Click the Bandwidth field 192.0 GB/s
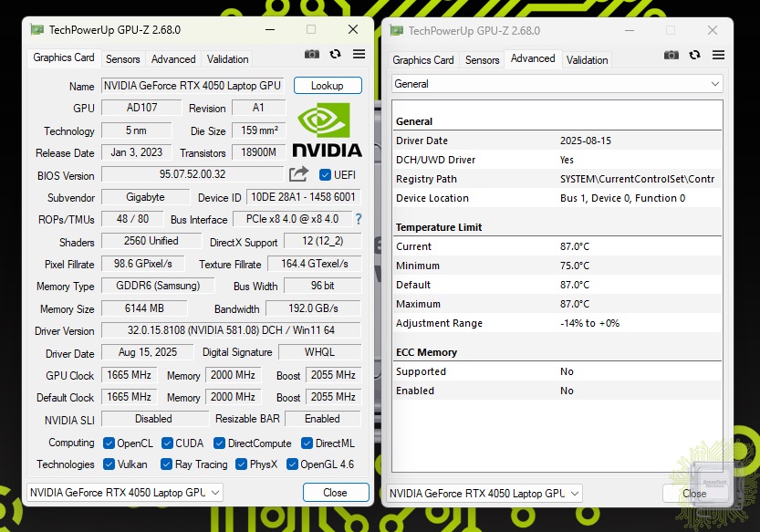 pyautogui.click(x=314, y=308)
